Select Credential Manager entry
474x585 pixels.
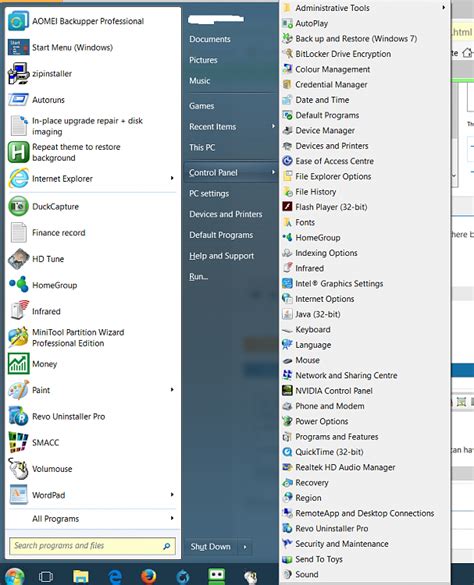point(331,84)
